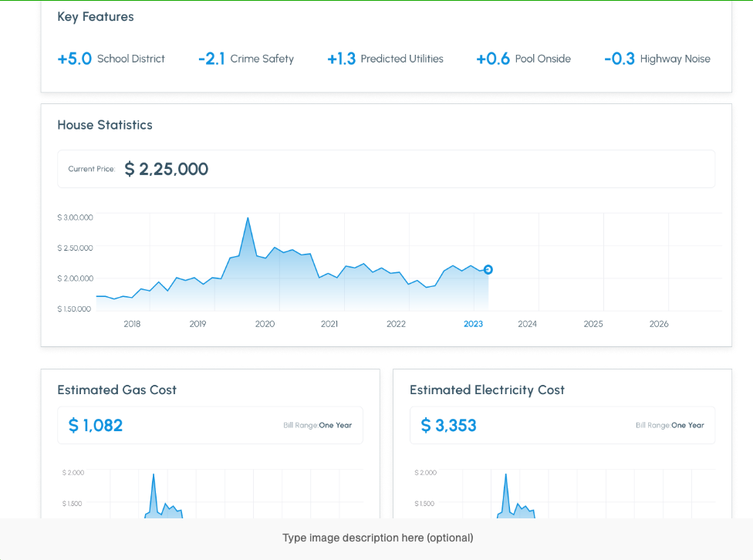The image size is (753, 560).
Task: Open the Bill Range One Year dropdown
Action: (x=319, y=425)
